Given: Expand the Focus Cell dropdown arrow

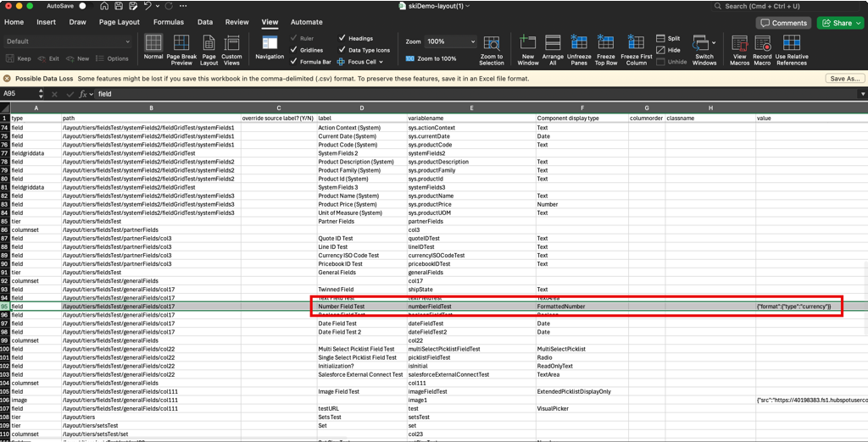Looking at the screenshot, I should 381,62.
